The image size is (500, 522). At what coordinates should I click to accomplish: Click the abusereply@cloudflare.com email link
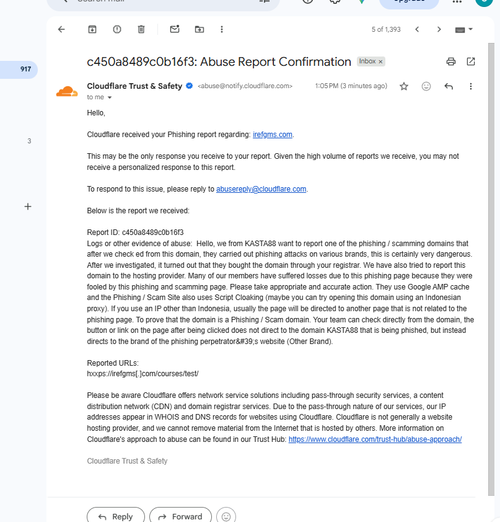[261, 189]
